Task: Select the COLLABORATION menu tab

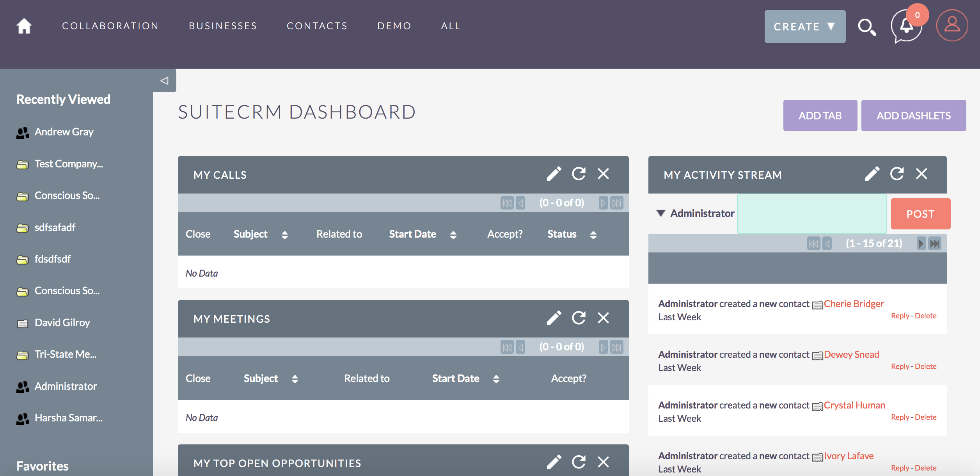Action: (111, 26)
